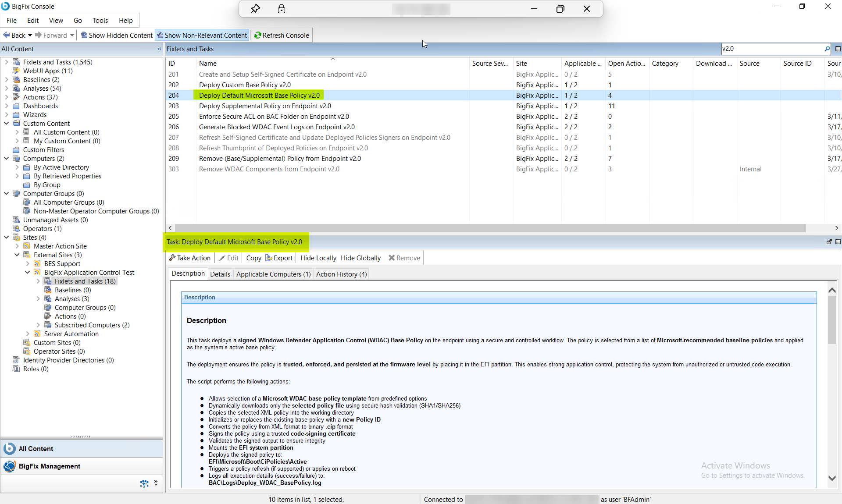Maximize the task panel via its square icon
Viewport: 842px width, 504px height.
[x=838, y=241]
